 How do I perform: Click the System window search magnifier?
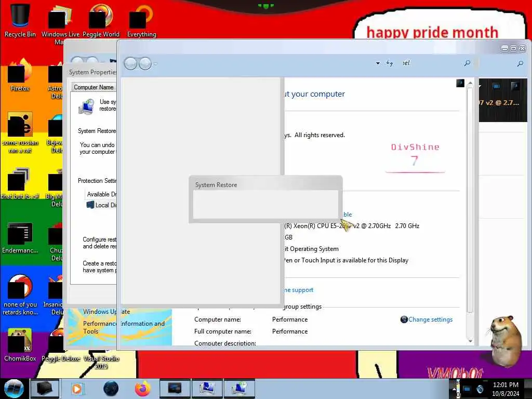tap(467, 63)
